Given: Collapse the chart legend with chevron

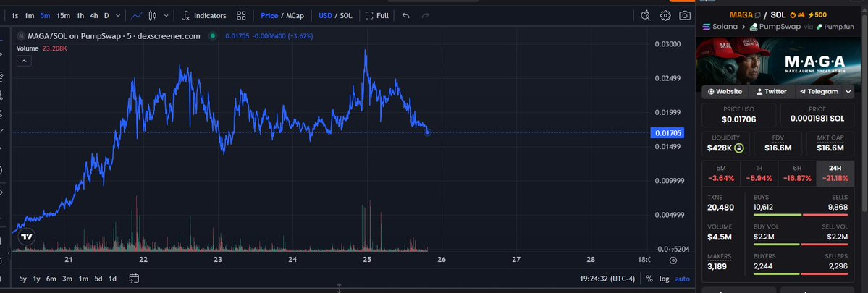Looking at the screenshot, I should pos(24,61).
